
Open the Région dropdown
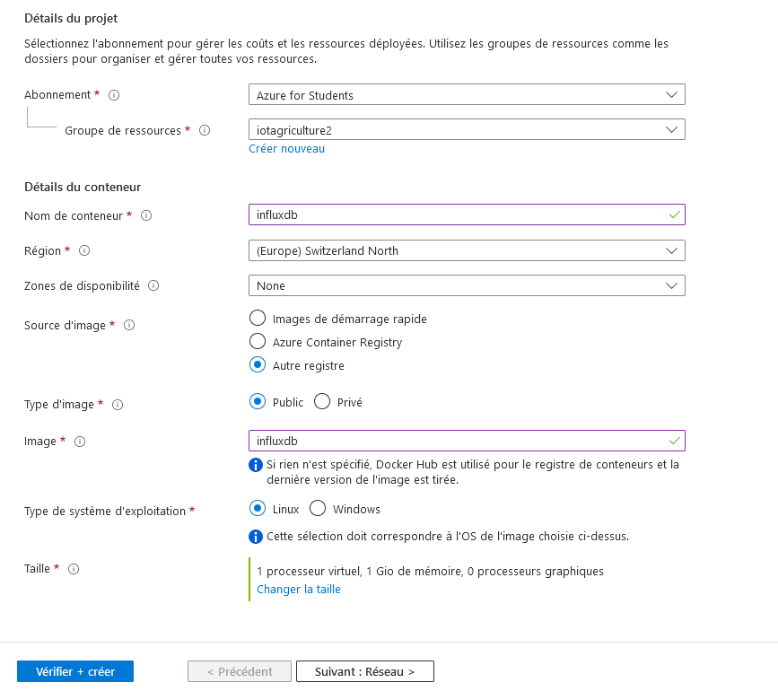(467, 250)
